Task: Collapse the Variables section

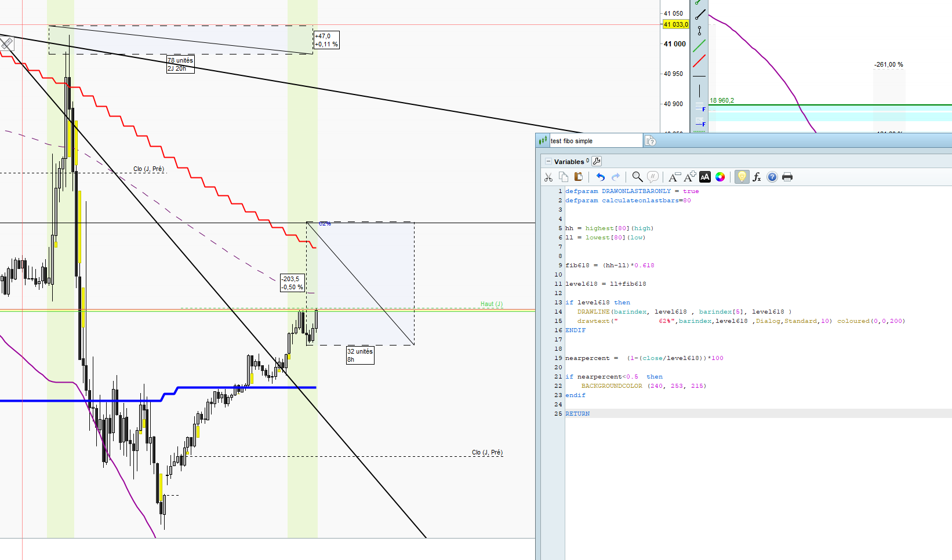Action: (x=548, y=162)
